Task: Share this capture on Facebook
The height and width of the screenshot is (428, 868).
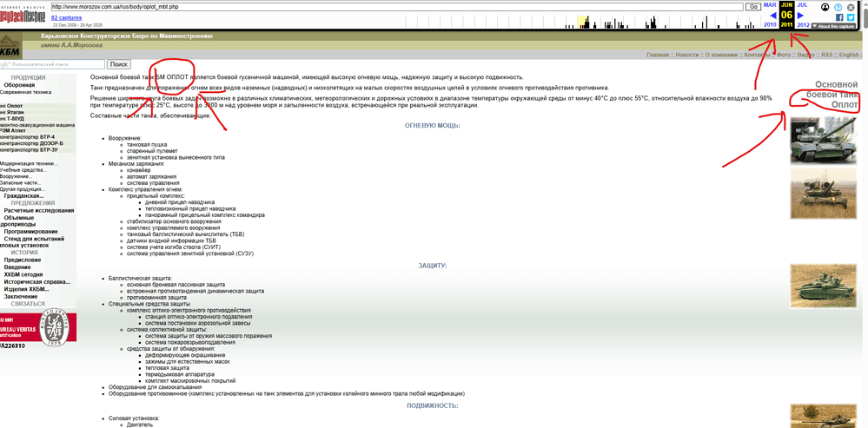Action: [840, 17]
